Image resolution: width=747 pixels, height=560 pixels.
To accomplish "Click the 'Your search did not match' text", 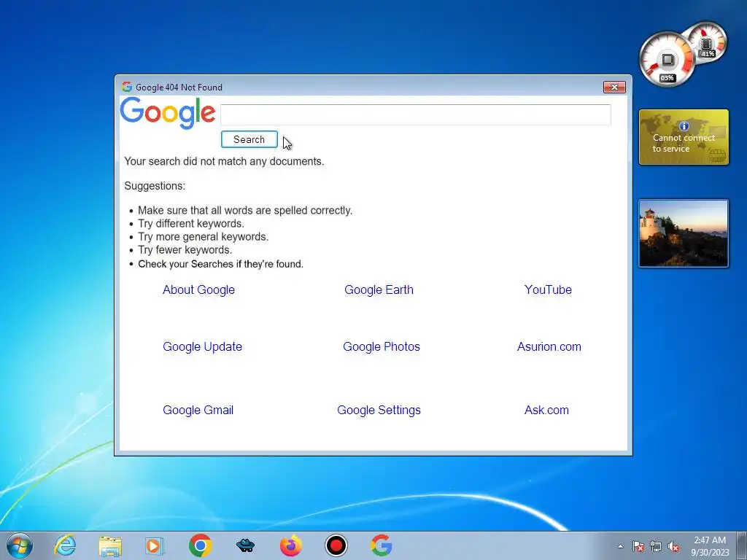I will point(224,161).
